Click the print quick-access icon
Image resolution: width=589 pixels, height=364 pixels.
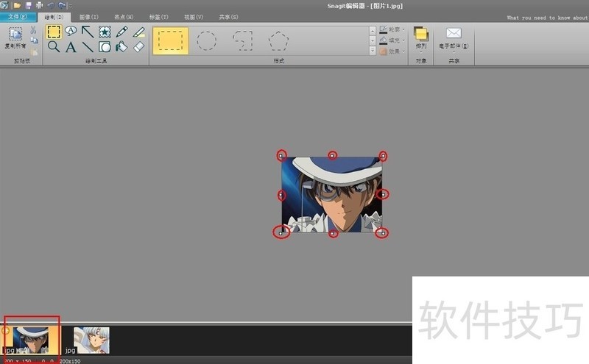40,5
